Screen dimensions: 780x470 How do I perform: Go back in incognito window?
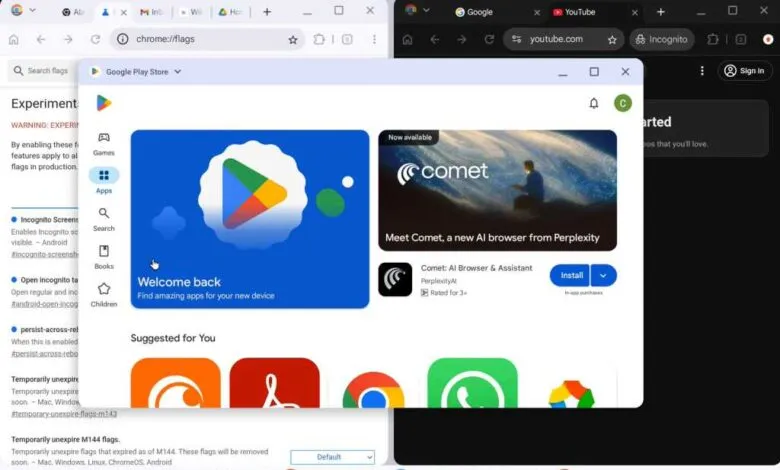[x=434, y=39]
